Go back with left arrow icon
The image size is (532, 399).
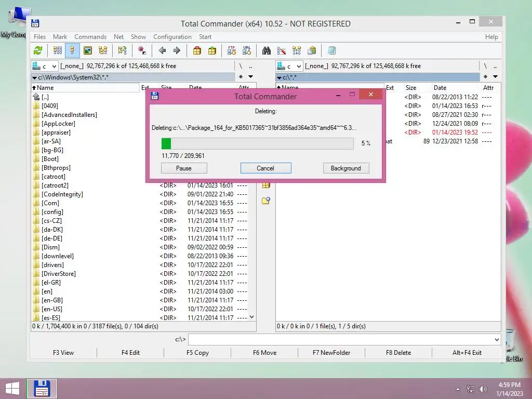(162, 51)
